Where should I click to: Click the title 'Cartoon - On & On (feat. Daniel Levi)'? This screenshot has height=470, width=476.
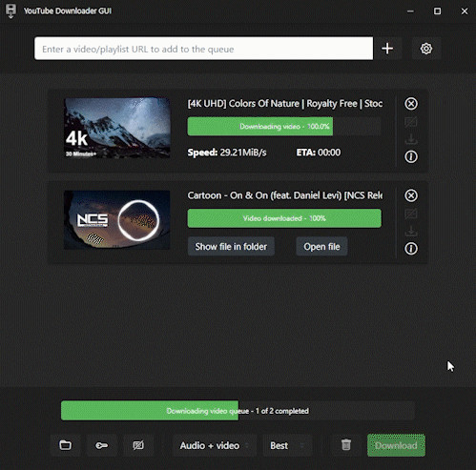click(x=285, y=195)
